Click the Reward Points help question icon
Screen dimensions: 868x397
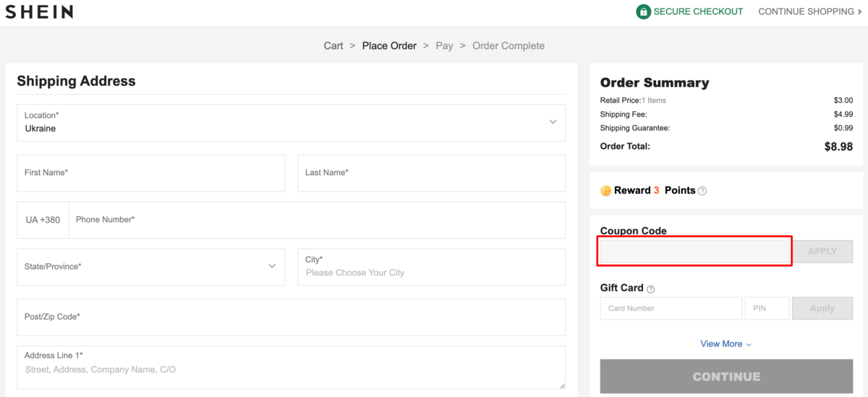coord(702,191)
